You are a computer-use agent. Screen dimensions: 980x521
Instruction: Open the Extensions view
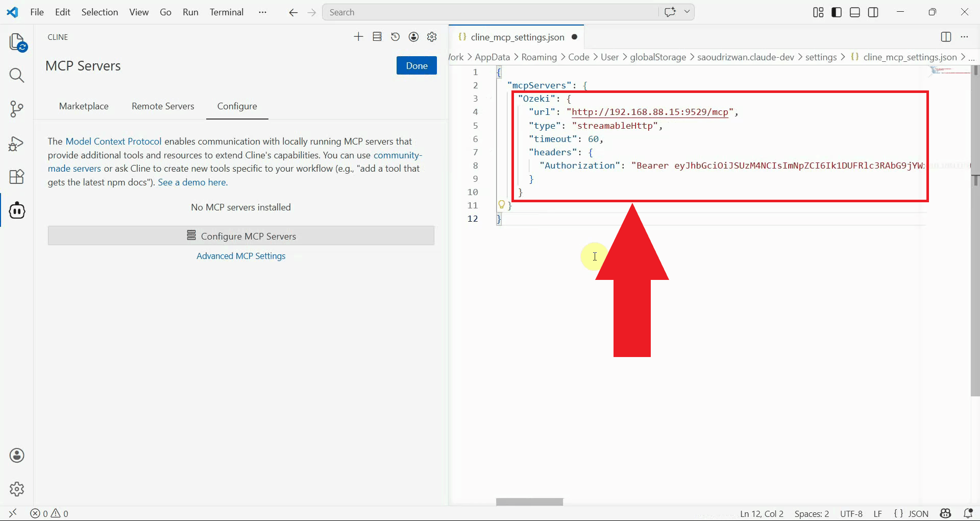17,177
